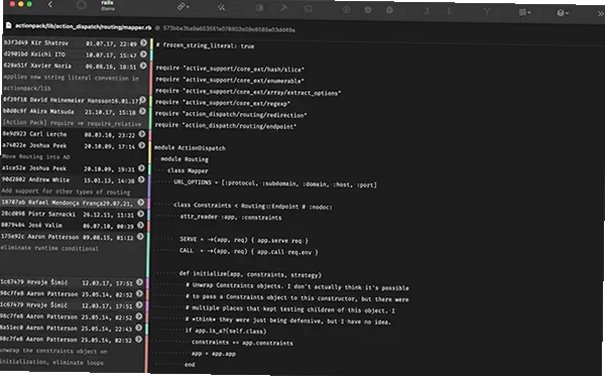
Task: Click message 'unwrap the constraints object on'
Action: pos(54,351)
